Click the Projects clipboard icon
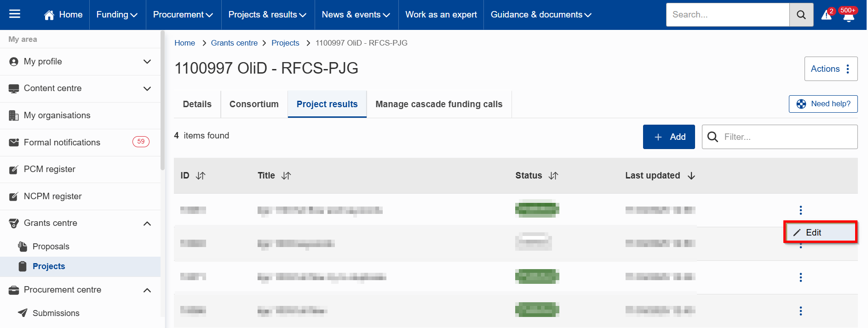Image resolution: width=868 pixels, height=328 pixels. click(x=23, y=266)
